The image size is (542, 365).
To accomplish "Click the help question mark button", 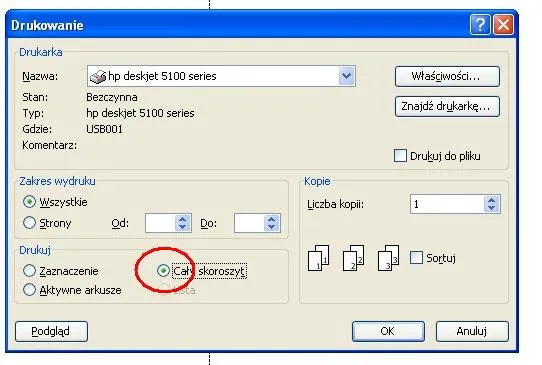I will [480, 25].
